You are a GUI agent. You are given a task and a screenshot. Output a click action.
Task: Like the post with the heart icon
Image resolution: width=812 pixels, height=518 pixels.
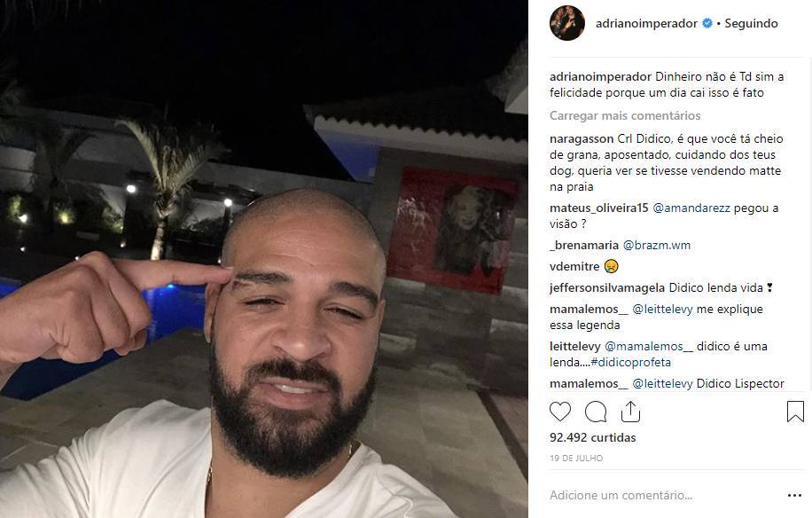pos(560,412)
